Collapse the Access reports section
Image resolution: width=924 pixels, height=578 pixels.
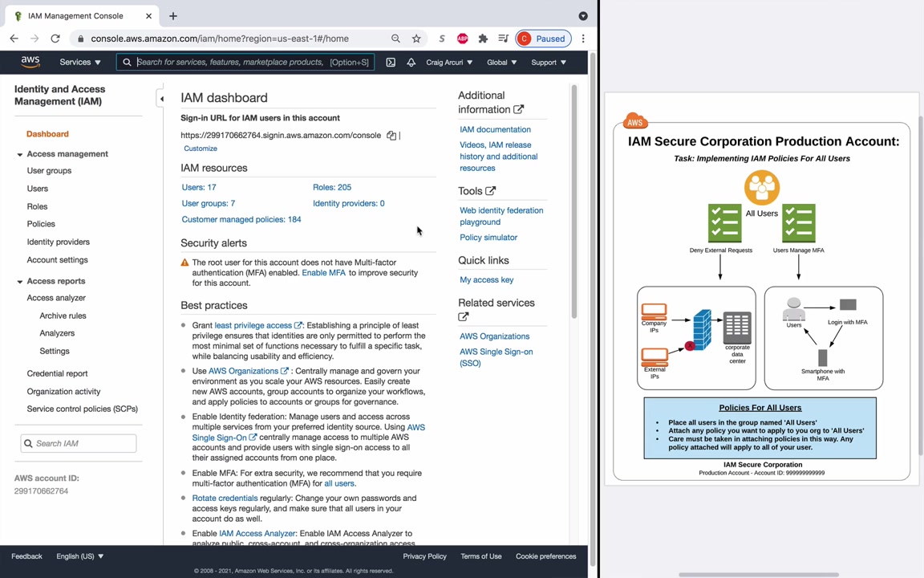coord(19,282)
